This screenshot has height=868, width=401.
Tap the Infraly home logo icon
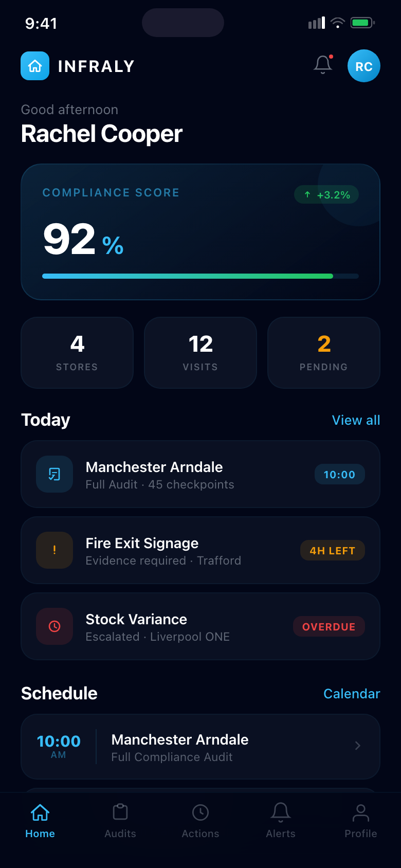pyautogui.click(x=35, y=66)
